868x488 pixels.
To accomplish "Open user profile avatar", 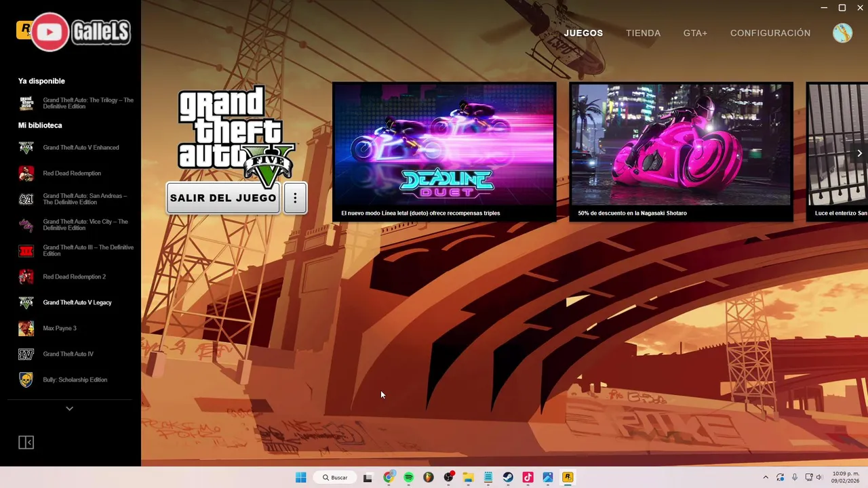I will point(842,33).
